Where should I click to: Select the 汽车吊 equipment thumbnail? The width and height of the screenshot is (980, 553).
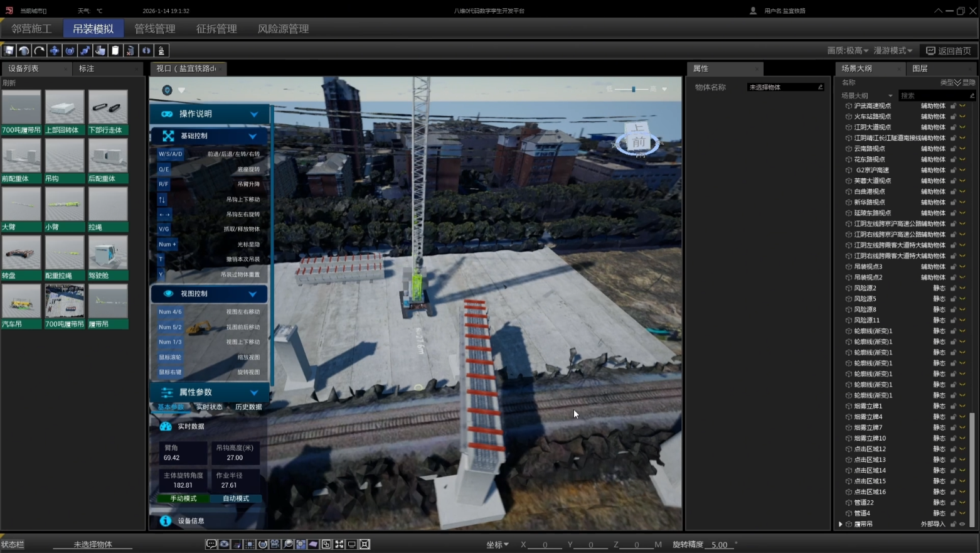coord(21,301)
